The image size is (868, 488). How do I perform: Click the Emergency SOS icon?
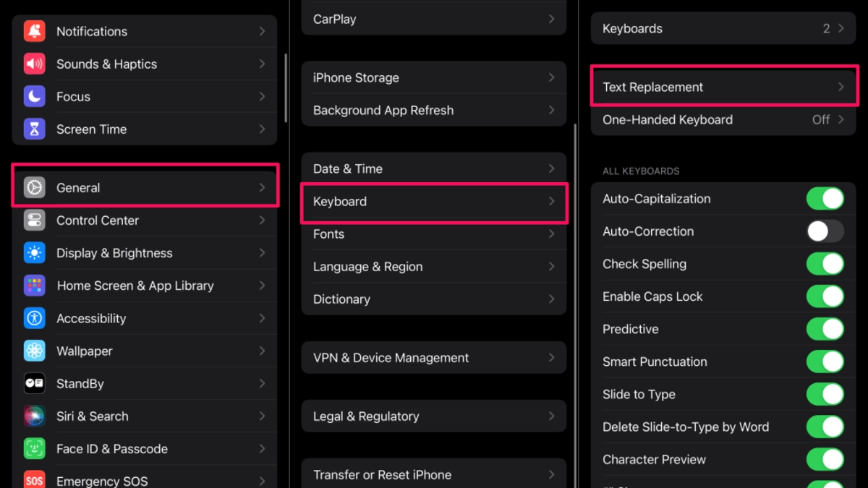click(x=33, y=479)
